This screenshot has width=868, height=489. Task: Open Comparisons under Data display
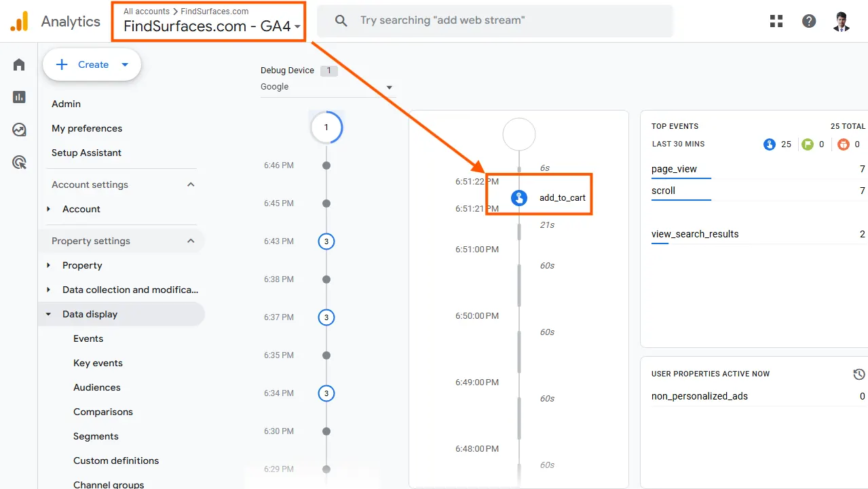(x=103, y=412)
